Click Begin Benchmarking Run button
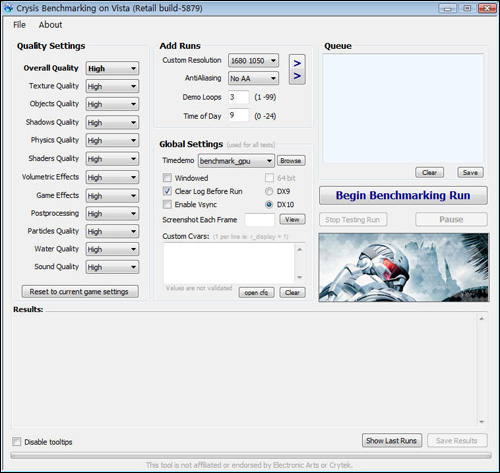This screenshot has width=500, height=473. (x=403, y=195)
